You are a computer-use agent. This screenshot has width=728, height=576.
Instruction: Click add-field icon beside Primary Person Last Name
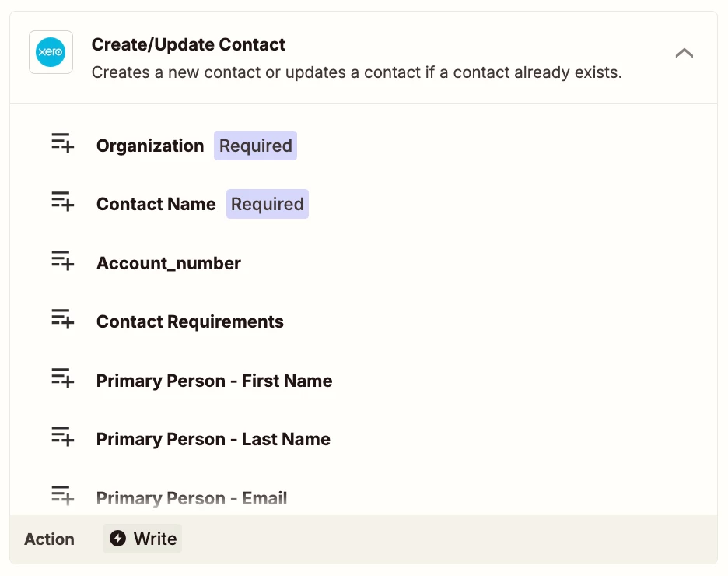[x=63, y=436]
